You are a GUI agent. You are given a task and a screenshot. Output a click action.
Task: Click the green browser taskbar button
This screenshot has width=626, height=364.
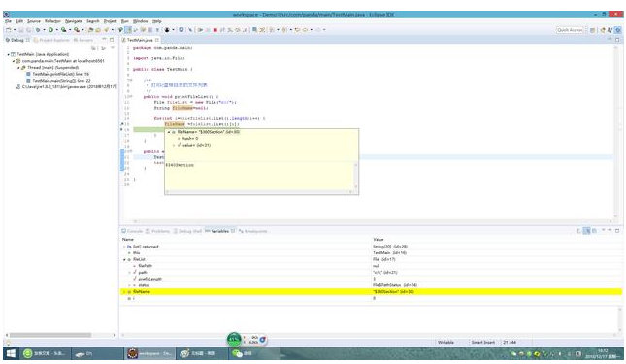[46, 353]
